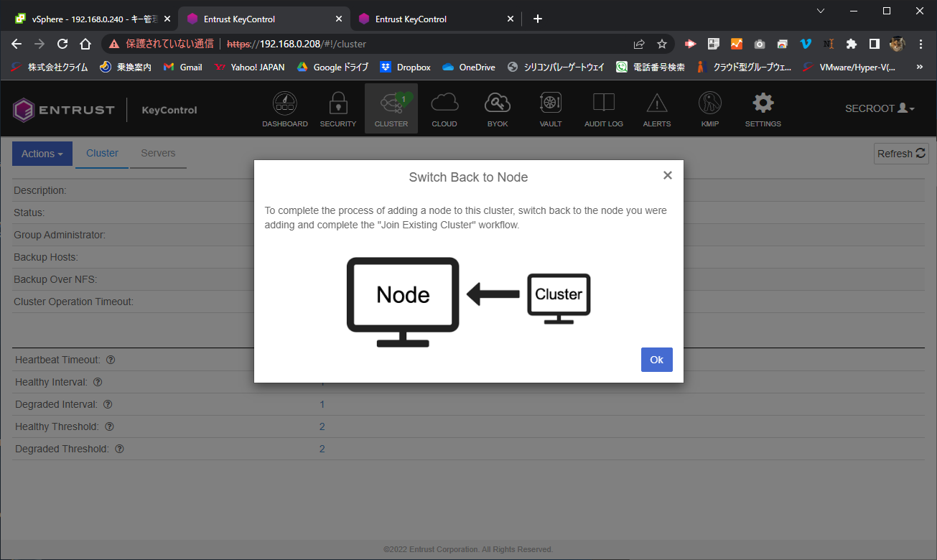Open the Extensions puzzle menu
The height and width of the screenshot is (560, 937).
pyautogui.click(x=852, y=44)
